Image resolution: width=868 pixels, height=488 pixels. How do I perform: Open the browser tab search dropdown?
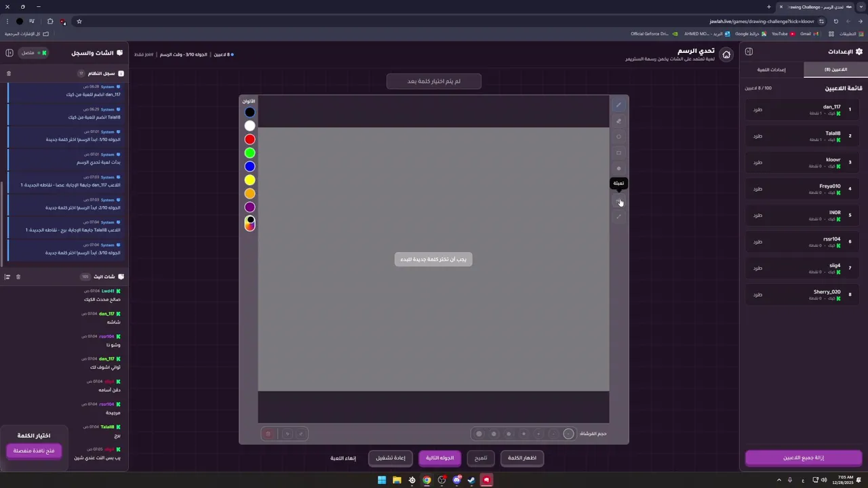click(x=860, y=7)
